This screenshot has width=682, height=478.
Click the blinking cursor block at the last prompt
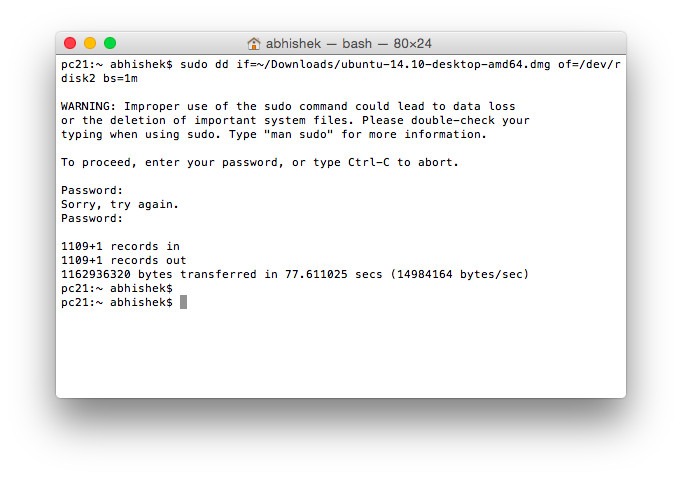tap(183, 302)
